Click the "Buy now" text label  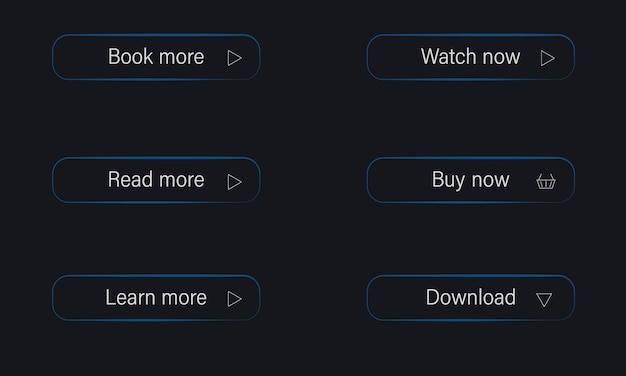pyautogui.click(x=471, y=180)
